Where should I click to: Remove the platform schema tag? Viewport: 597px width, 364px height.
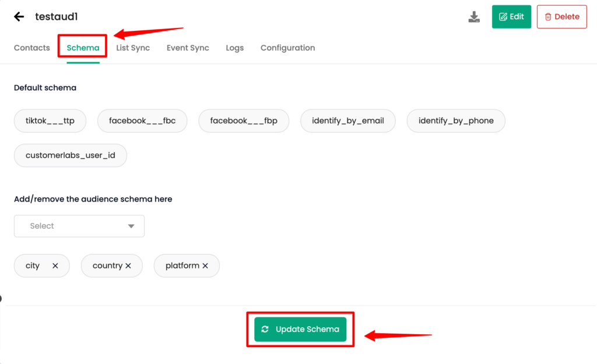point(205,266)
